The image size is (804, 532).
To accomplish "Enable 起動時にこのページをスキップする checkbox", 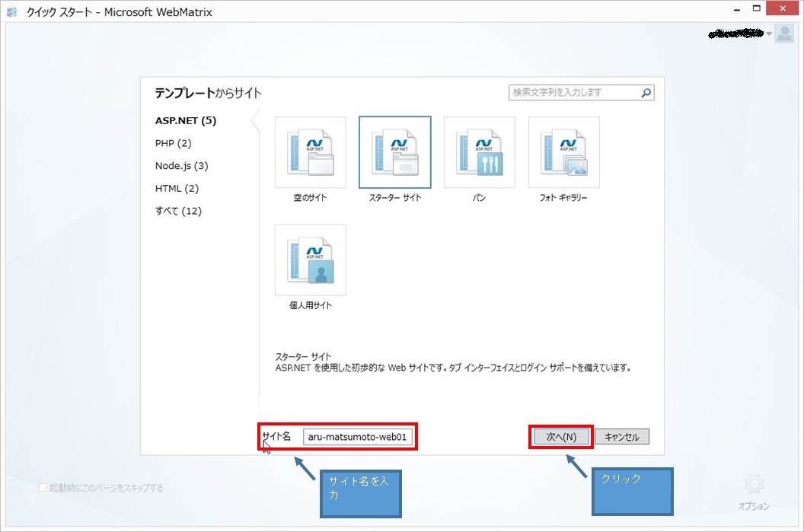I will [43, 487].
